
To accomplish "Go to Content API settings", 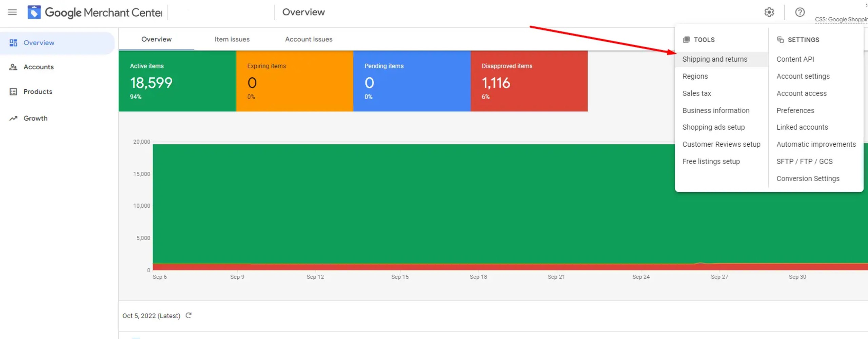I will click(x=795, y=59).
